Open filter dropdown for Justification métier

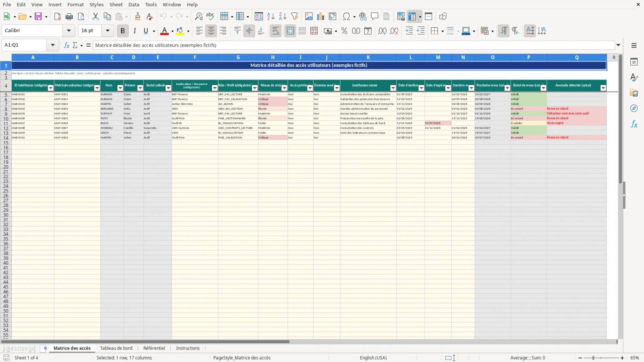tap(393, 88)
